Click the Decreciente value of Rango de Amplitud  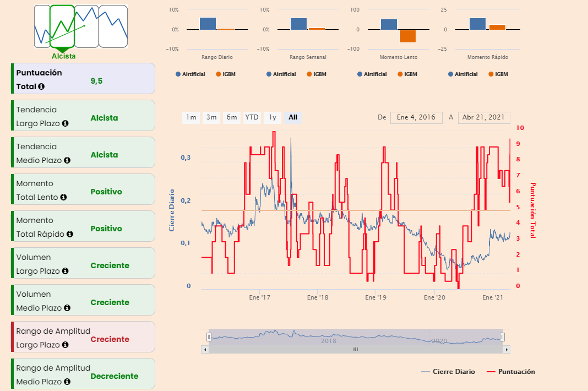coord(115,376)
